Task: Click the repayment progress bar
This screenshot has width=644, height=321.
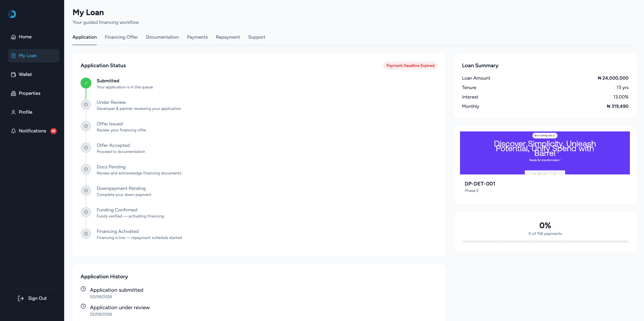Action: [x=545, y=242]
